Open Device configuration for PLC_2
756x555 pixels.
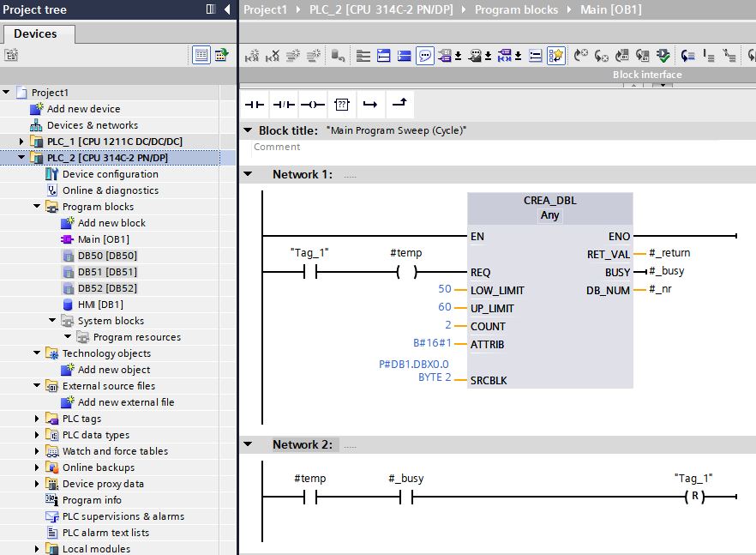(x=110, y=174)
